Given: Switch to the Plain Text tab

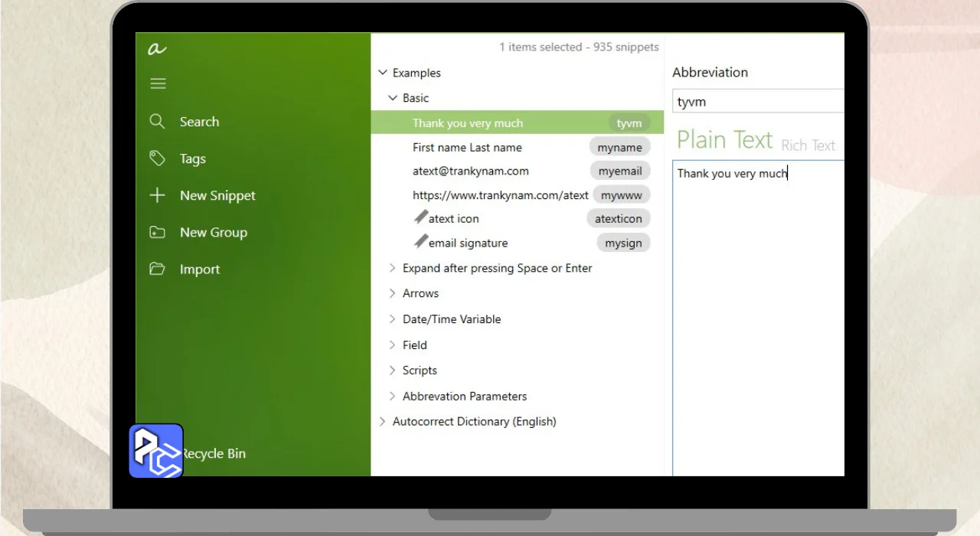Looking at the screenshot, I should point(724,140).
